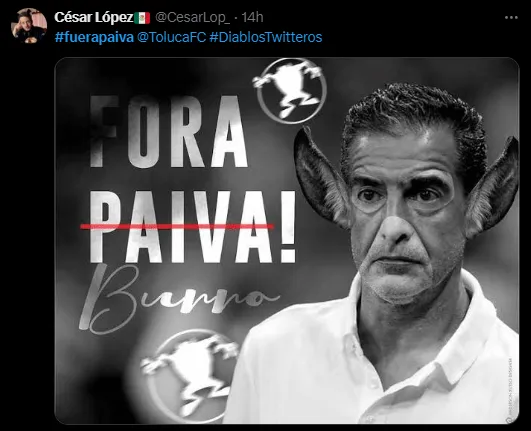Viewport: 531px width, 431px height.
Task: Click the bottom blurred devil logo
Action: click(x=191, y=375)
